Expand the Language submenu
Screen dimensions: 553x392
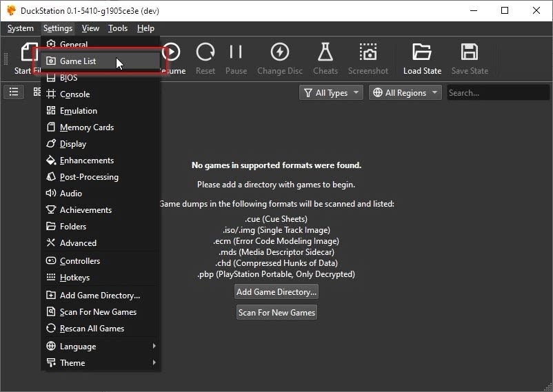click(x=101, y=346)
